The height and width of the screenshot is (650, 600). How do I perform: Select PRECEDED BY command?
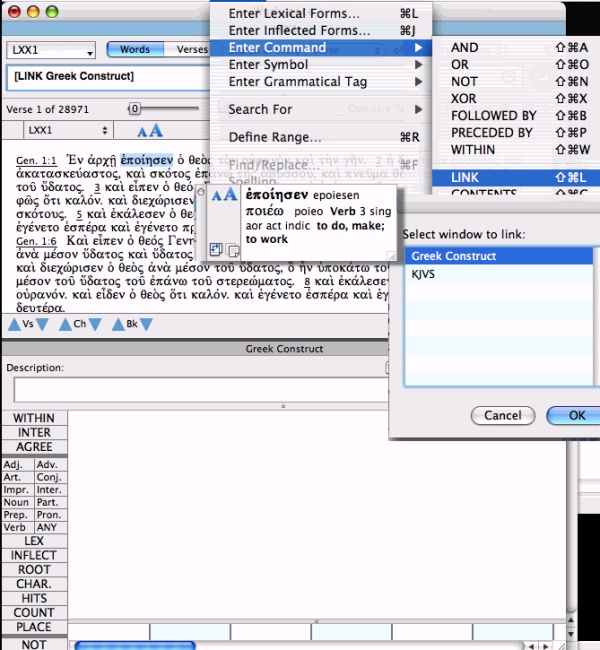516,133
